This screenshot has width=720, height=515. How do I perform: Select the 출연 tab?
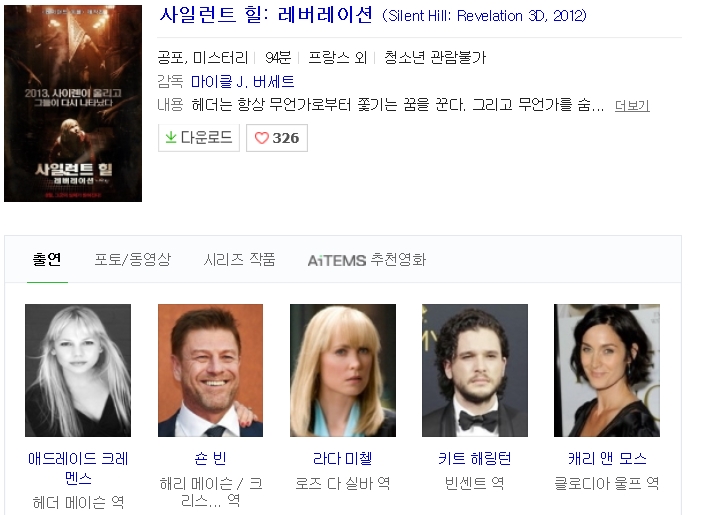pyautogui.click(x=47, y=259)
